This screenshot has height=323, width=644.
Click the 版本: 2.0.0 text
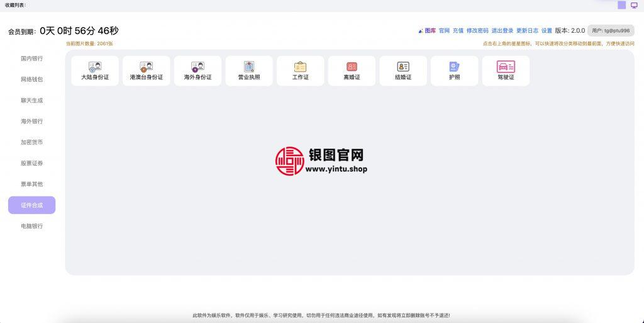(x=570, y=31)
